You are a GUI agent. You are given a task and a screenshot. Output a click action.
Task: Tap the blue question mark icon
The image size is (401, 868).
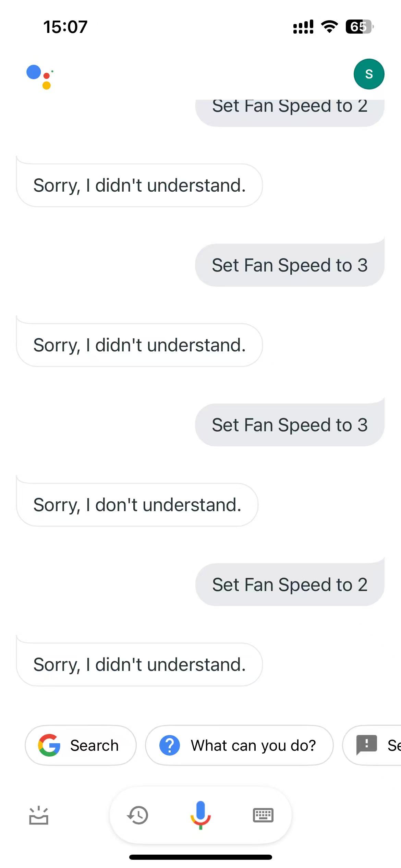tap(170, 745)
